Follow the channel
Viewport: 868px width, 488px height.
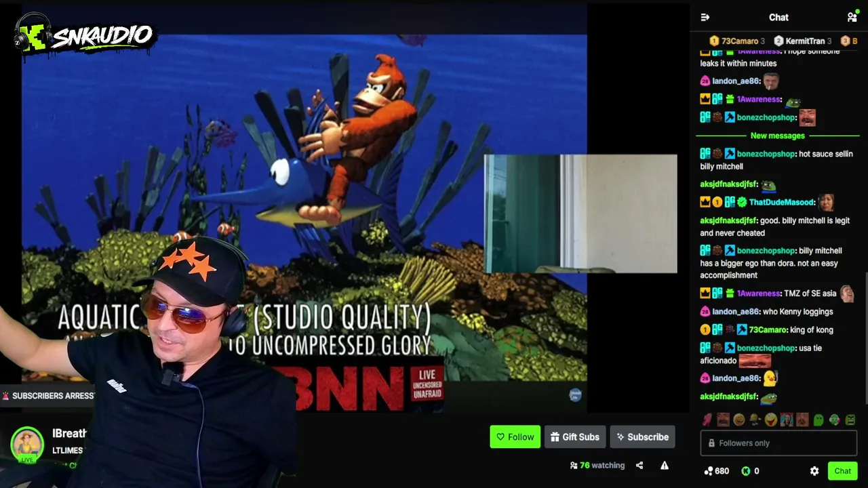(515, 437)
